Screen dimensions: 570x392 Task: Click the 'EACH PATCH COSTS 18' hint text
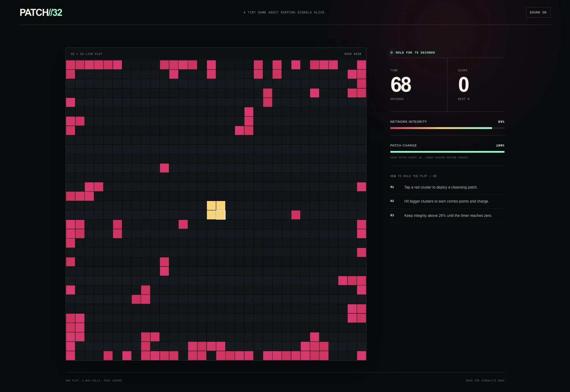pyautogui.click(x=430, y=157)
